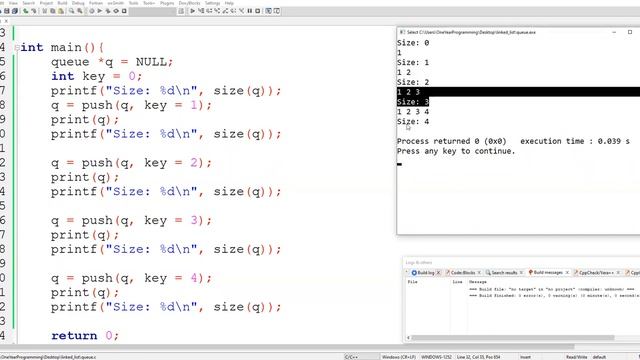Screen dimensions: 640x360
Task: Close the Build log tab
Action: pyautogui.click(x=439, y=272)
